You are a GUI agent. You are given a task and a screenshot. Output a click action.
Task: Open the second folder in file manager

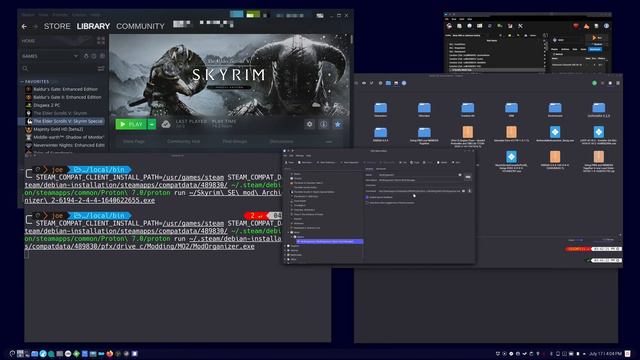[x=424, y=109]
